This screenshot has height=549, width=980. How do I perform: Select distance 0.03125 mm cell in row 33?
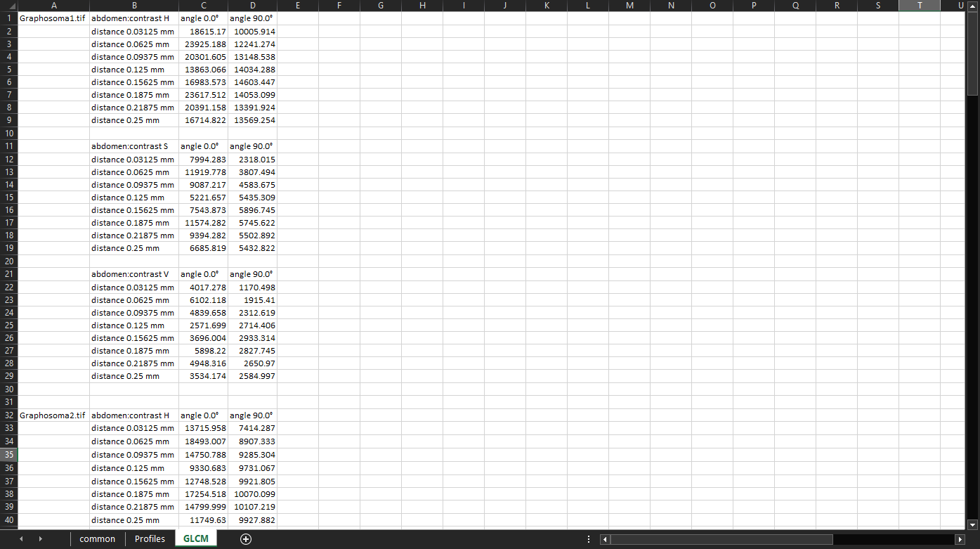pos(134,428)
